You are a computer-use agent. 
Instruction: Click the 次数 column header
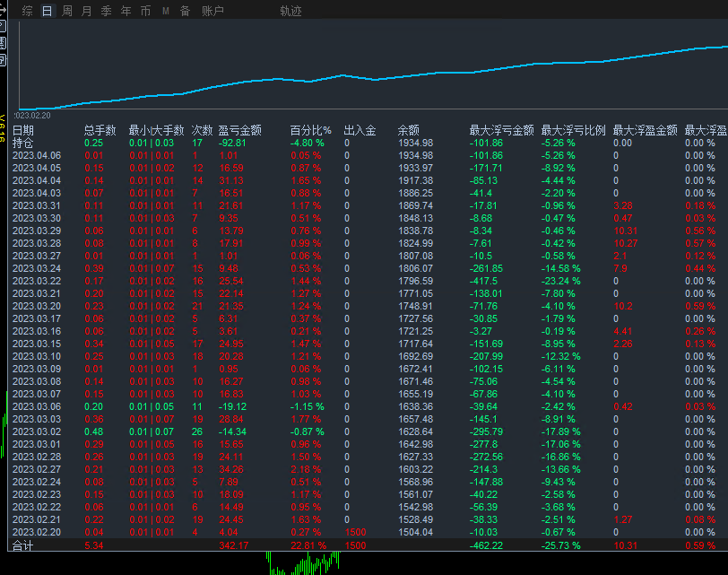pos(202,130)
